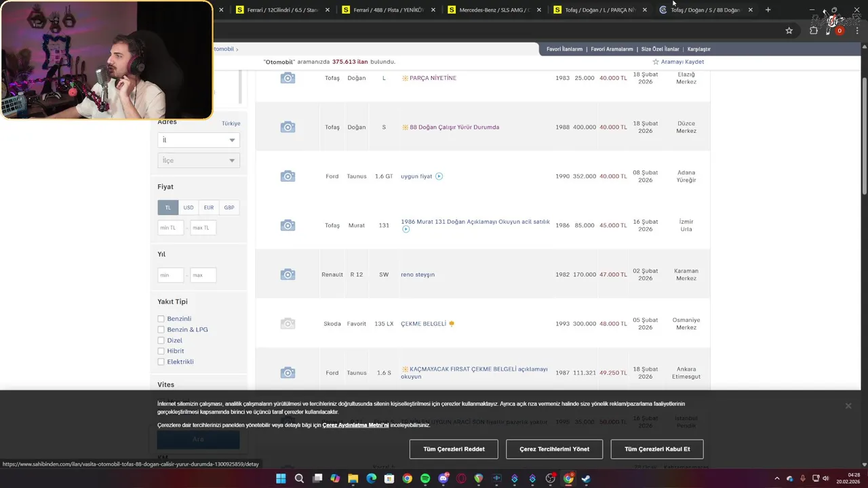Tick the Elektrikli checkbox
Image resolution: width=868 pixels, height=488 pixels.
click(161, 362)
